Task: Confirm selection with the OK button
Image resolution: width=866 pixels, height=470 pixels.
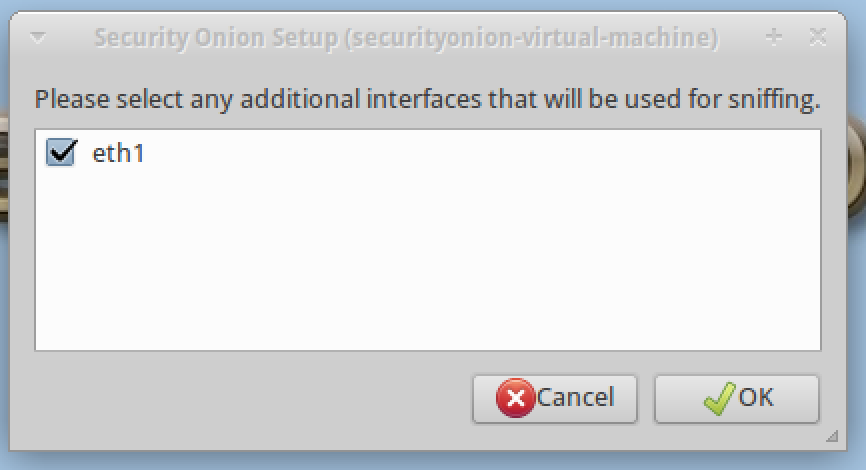Action: pos(737,398)
